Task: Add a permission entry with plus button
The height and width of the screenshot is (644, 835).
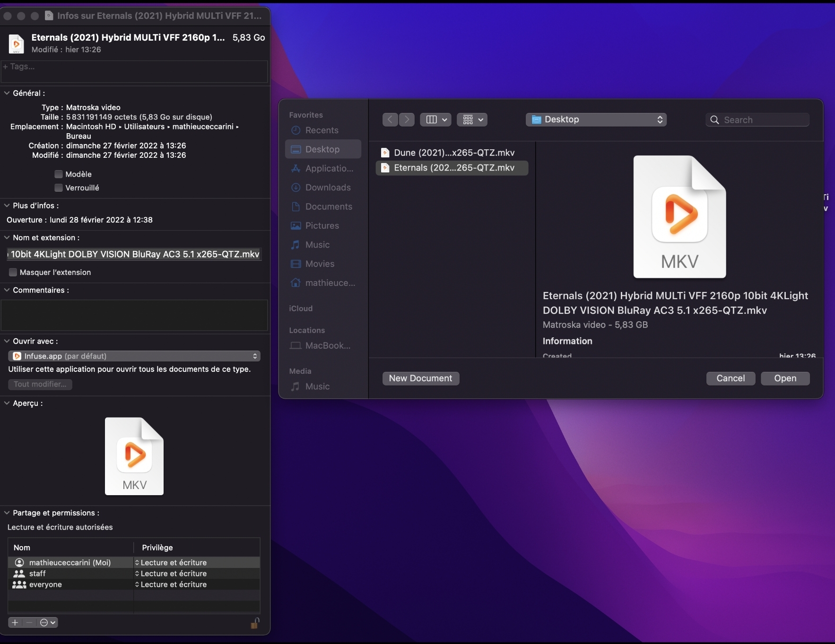Action: [15, 622]
